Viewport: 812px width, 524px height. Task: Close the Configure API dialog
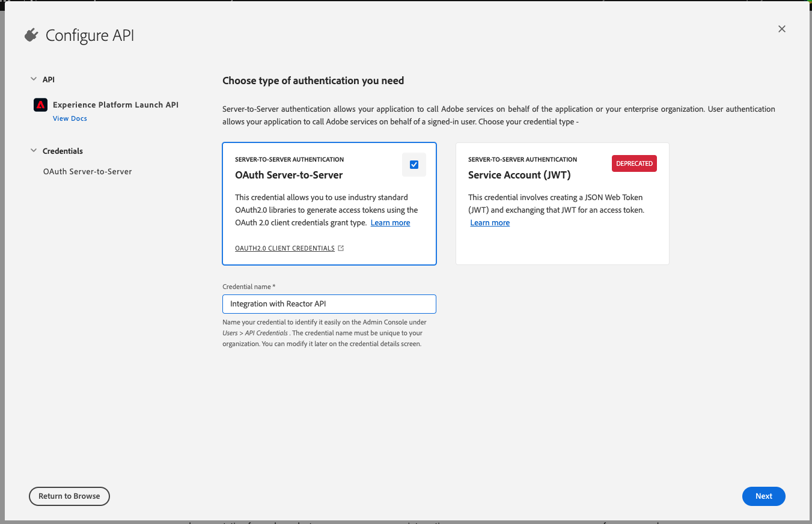(782, 29)
